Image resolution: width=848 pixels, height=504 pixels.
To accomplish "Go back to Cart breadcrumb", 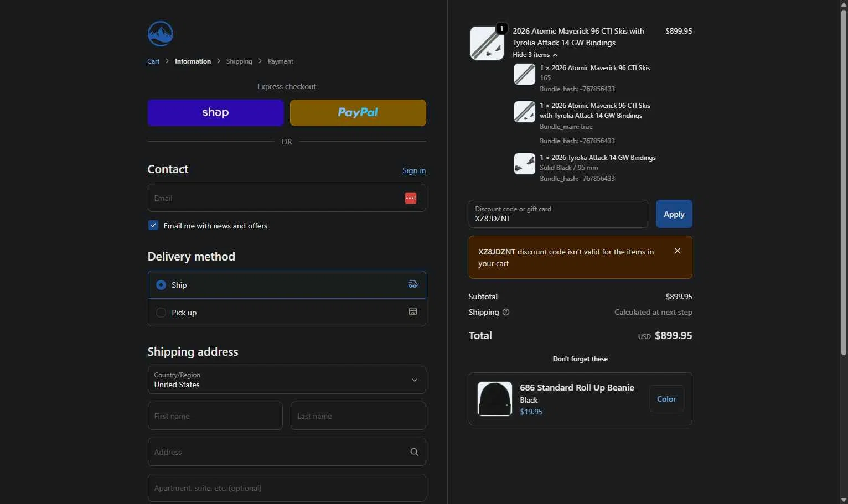I will [x=153, y=61].
